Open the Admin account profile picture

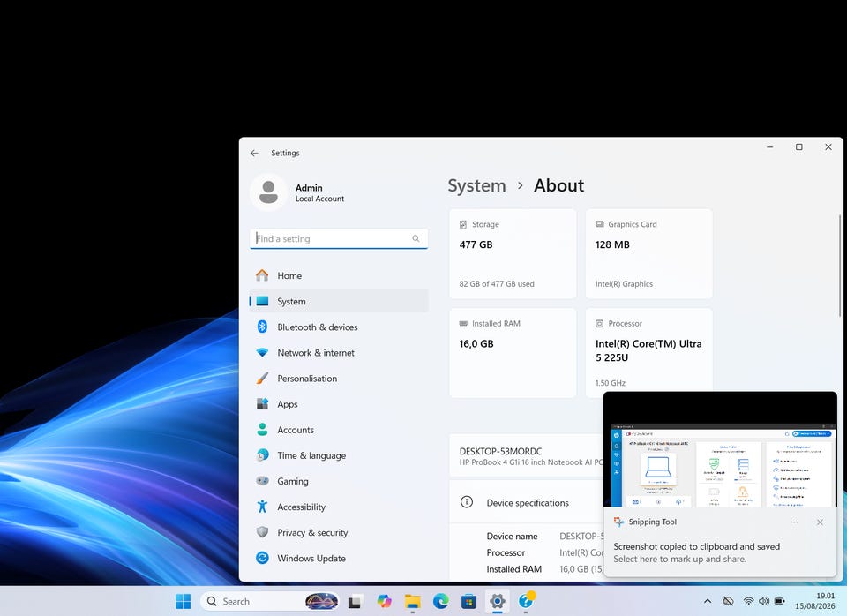(268, 192)
